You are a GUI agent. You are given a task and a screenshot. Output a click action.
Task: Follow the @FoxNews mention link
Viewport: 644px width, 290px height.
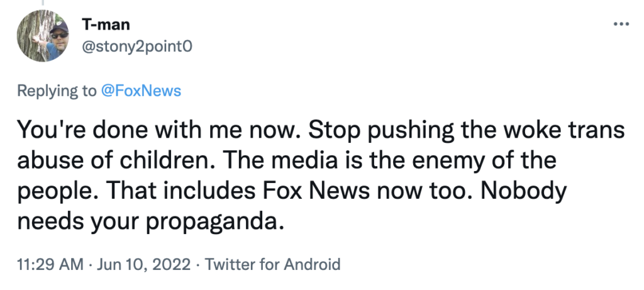tap(141, 91)
